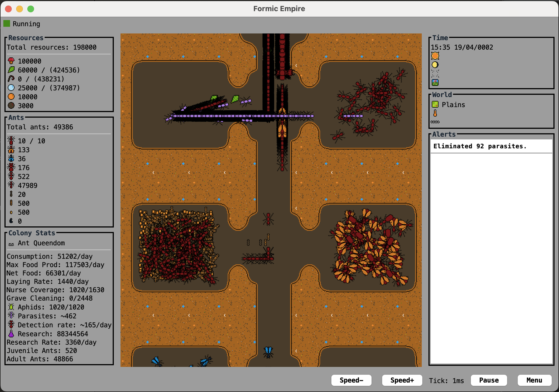Click the purple research flask icon

[x=11, y=333]
